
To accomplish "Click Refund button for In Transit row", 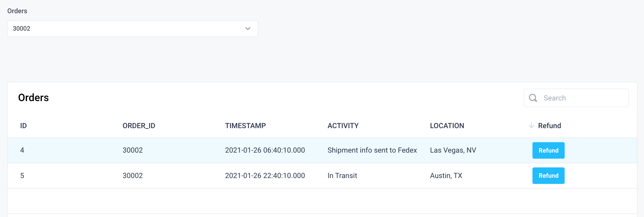I will [x=548, y=175].
